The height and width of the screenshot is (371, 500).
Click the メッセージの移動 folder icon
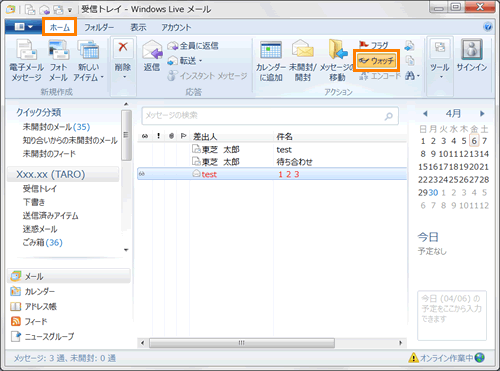click(337, 49)
